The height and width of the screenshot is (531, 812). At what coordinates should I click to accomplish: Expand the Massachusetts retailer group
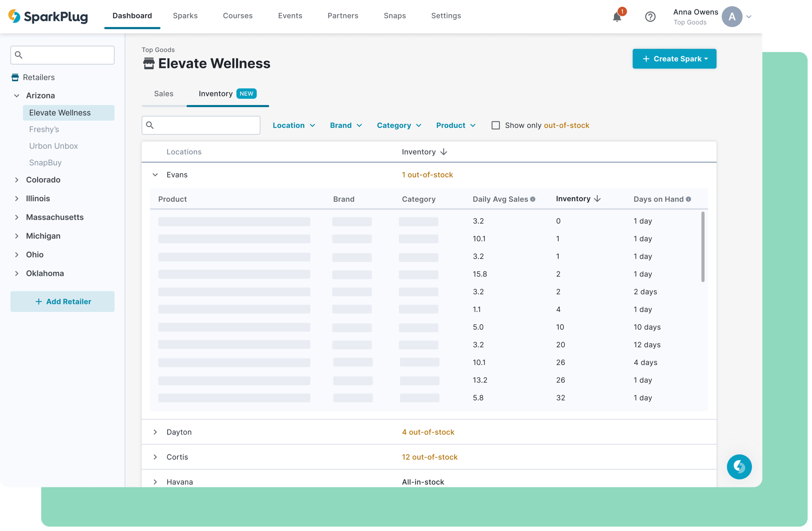(17, 217)
